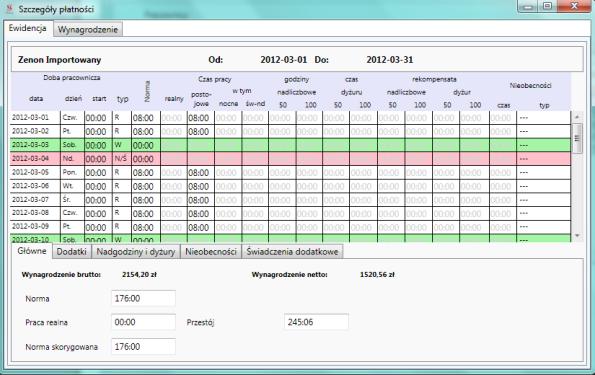Image resolution: width=595 pixels, height=375 pixels.
Task: Switch to Nadgodziny i dyżury tab
Action: [x=136, y=252]
